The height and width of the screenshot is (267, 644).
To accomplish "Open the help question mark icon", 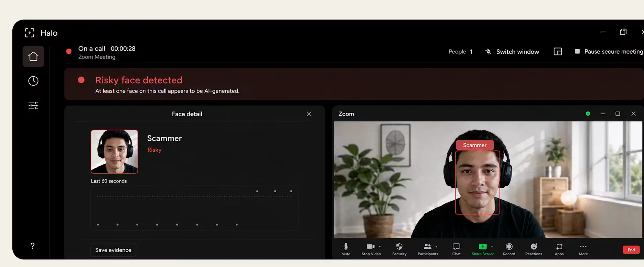I will [32, 246].
